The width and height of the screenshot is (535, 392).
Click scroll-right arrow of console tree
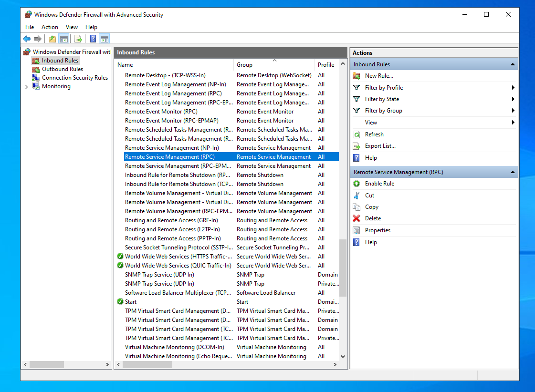(107, 365)
